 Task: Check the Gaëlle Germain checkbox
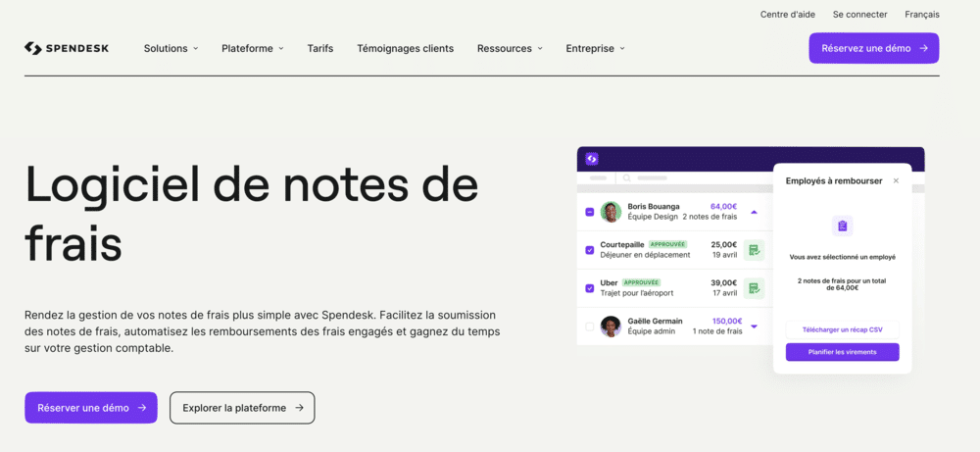[589, 326]
